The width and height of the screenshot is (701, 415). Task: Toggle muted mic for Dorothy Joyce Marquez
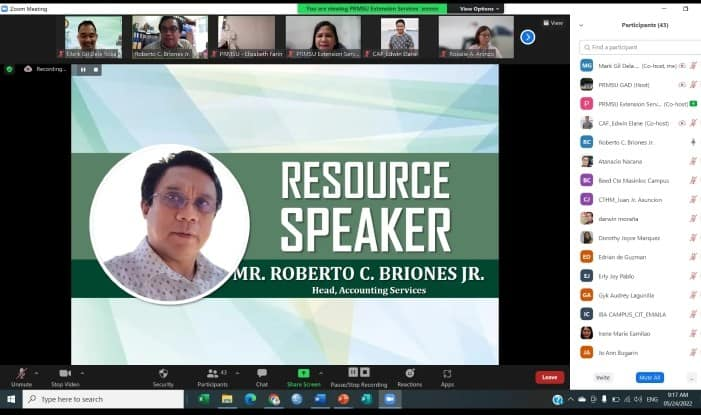693,238
